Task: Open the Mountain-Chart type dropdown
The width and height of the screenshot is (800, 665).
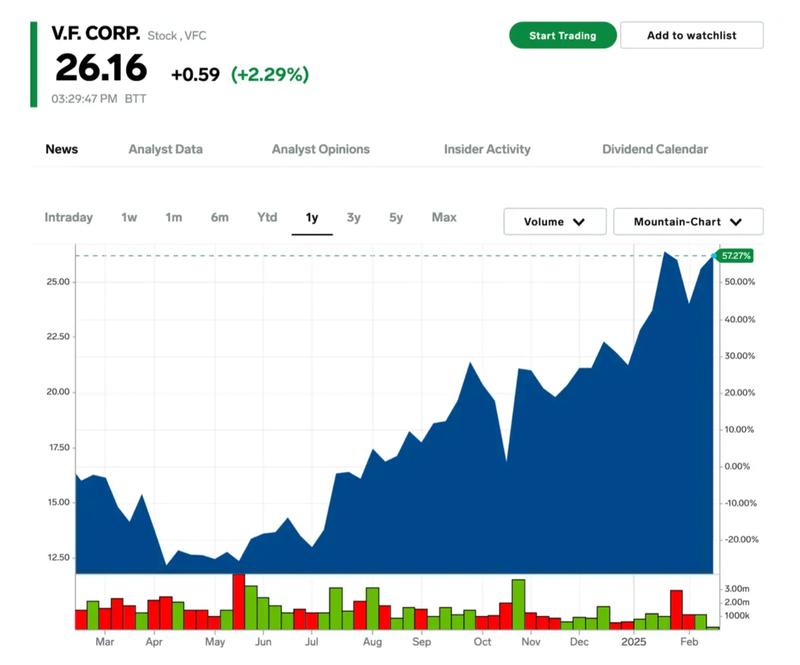Action: (x=687, y=222)
